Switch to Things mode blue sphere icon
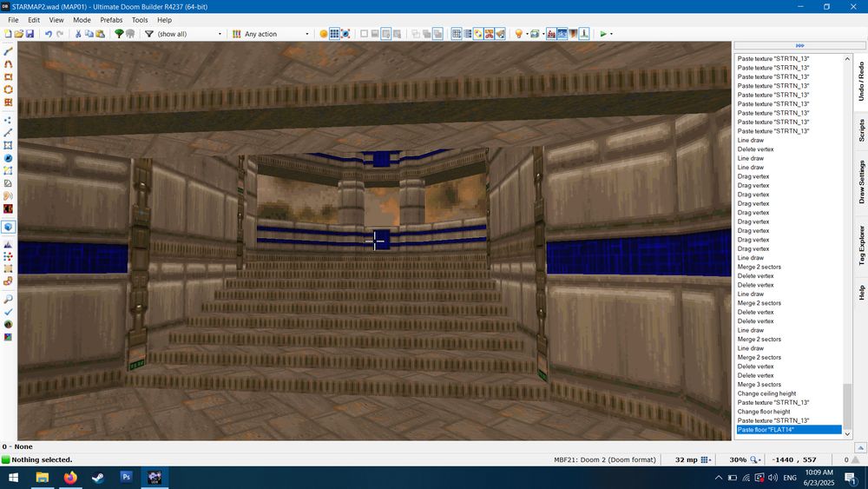The width and height of the screenshot is (868, 489). pyautogui.click(x=9, y=158)
